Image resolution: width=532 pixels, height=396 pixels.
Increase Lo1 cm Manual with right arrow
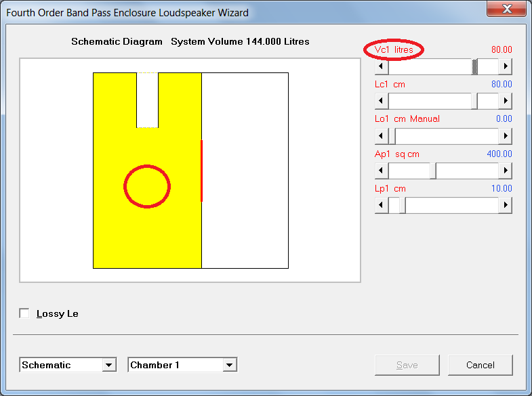click(x=505, y=136)
